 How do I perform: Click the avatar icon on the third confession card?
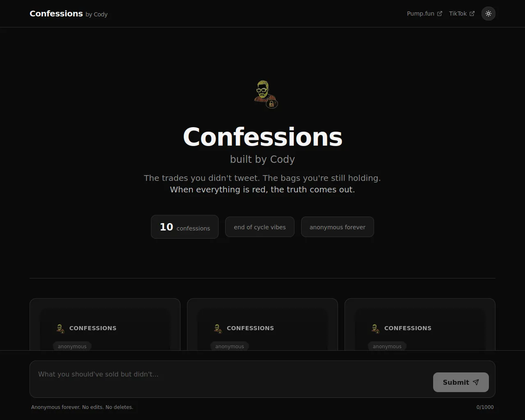coord(375,329)
